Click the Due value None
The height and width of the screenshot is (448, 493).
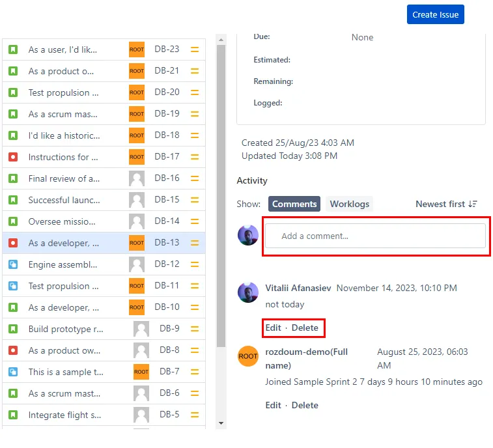[362, 37]
